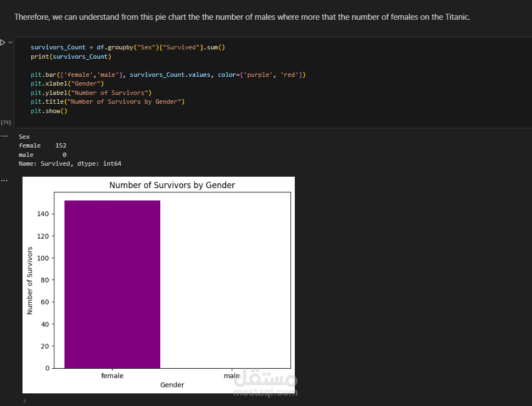
Task: Click the plt.xlabel("Gender") code line
Action: [67, 83]
